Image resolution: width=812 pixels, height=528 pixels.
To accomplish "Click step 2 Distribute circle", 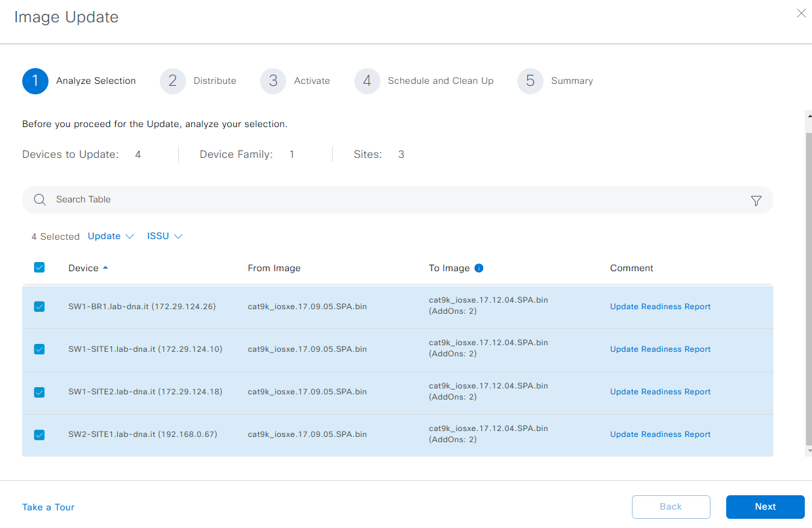I will 173,81.
